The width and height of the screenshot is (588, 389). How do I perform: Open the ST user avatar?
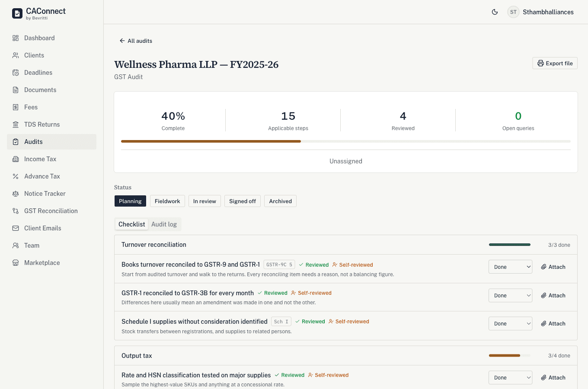[x=513, y=12]
